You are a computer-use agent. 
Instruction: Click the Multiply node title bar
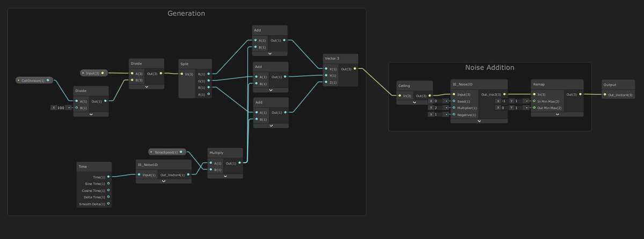coord(225,153)
